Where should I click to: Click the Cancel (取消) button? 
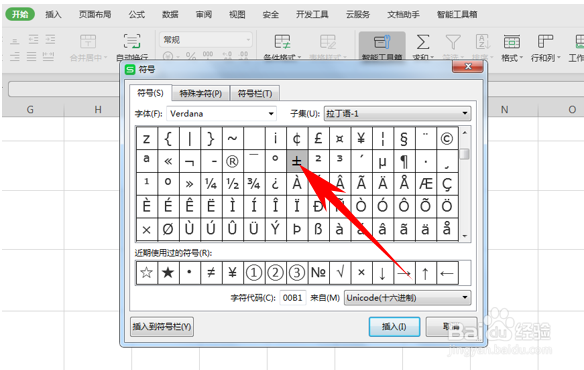click(451, 327)
